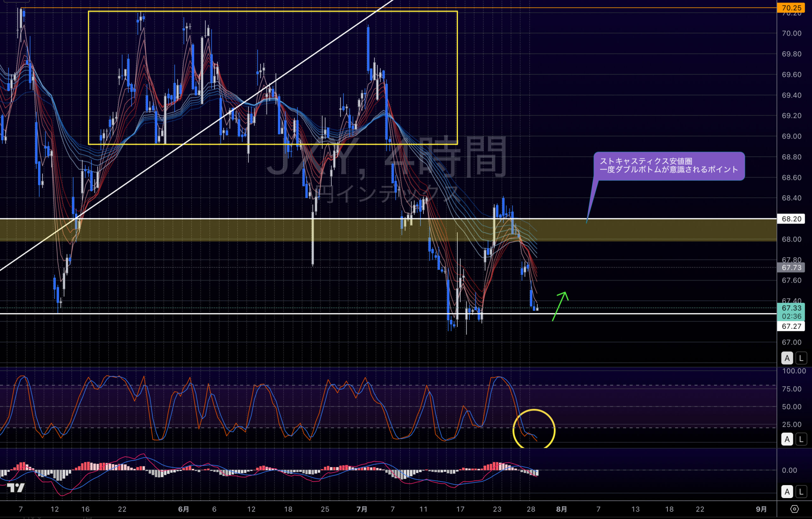
Task: Click the 68.20 horizontal line price label
Action: point(791,219)
